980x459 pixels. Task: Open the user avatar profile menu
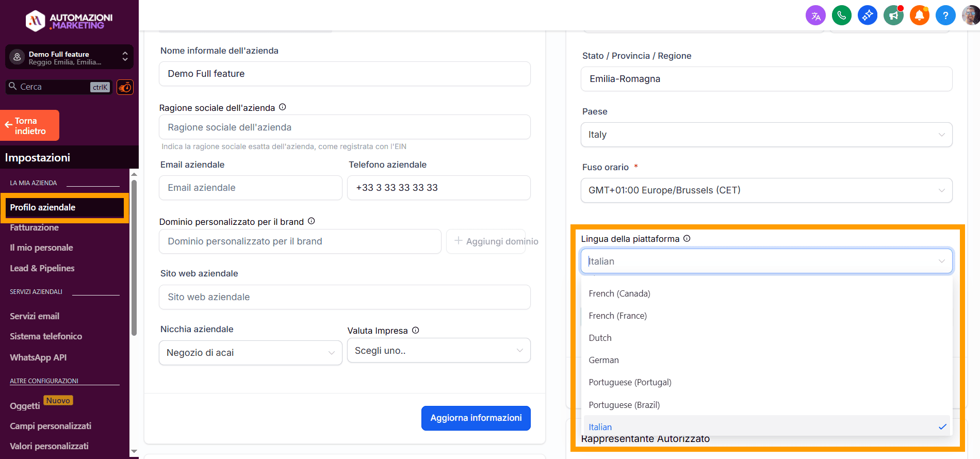pos(970,15)
